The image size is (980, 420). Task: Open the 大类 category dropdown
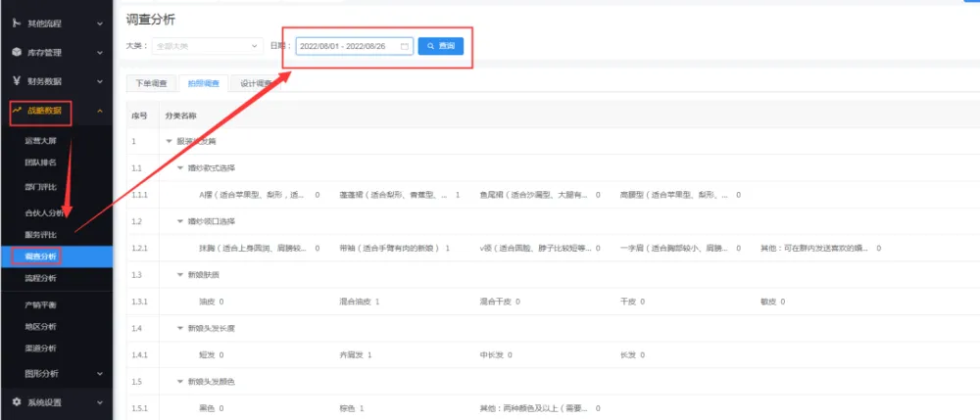(204, 46)
